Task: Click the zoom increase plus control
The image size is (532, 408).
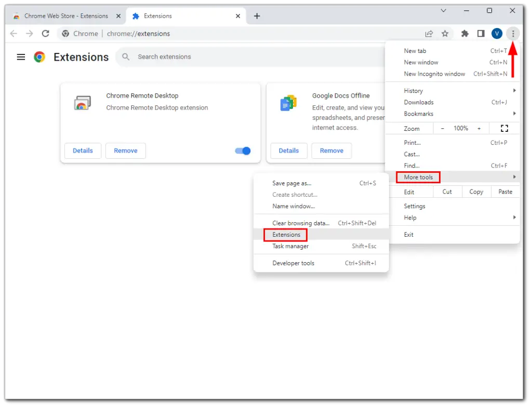Action: click(x=479, y=128)
